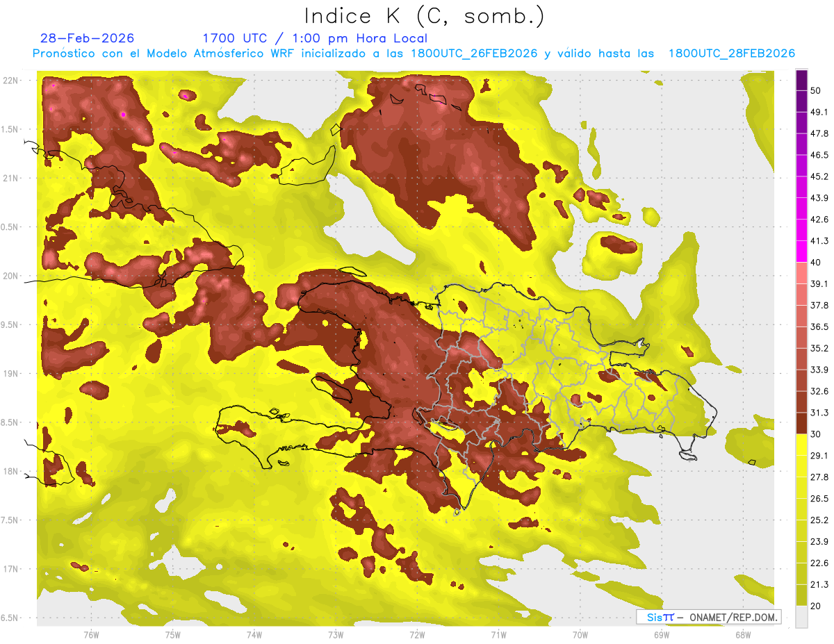Click the '7.5N' latitude label

(x=10, y=520)
